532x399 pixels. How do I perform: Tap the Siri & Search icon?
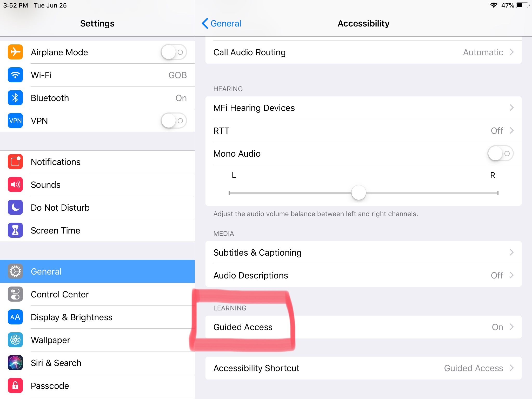coord(15,363)
